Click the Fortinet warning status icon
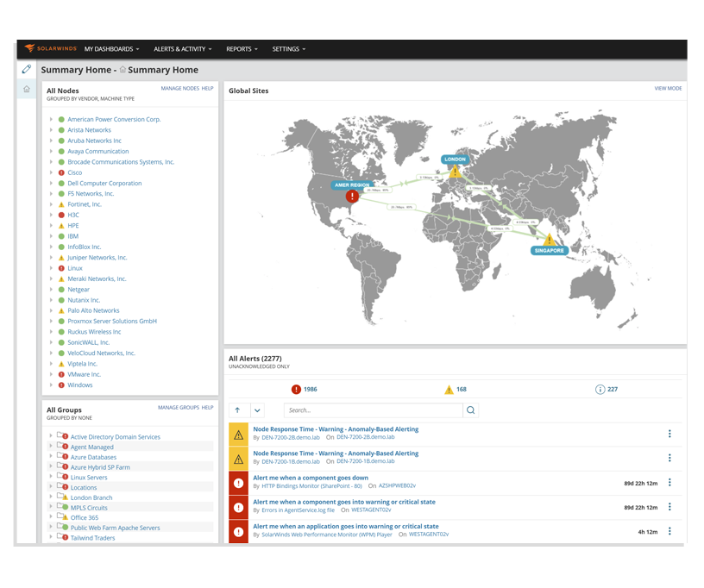This screenshot has height=588, width=704. [x=61, y=204]
